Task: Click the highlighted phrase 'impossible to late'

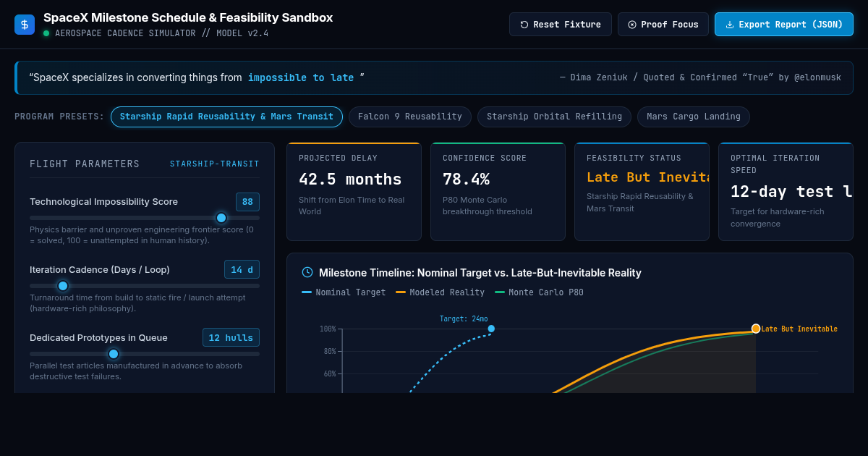Action: (301, 77)
